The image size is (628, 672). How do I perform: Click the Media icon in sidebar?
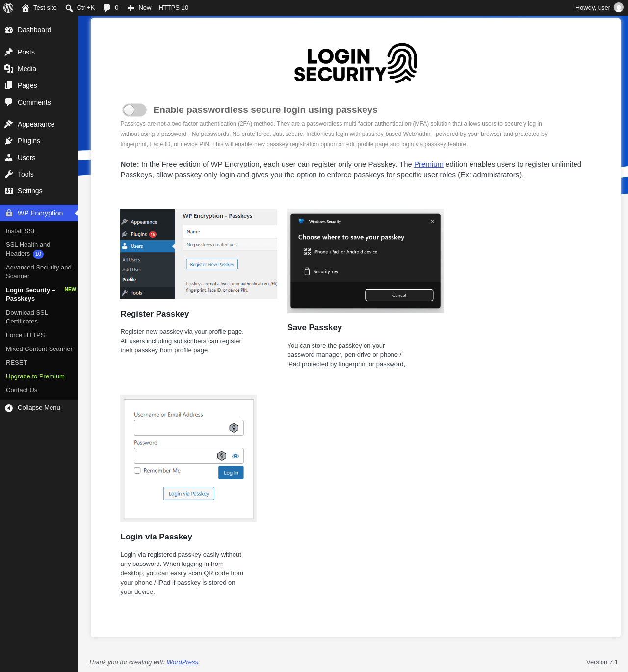pyautogui.click(x=9, y=69)
